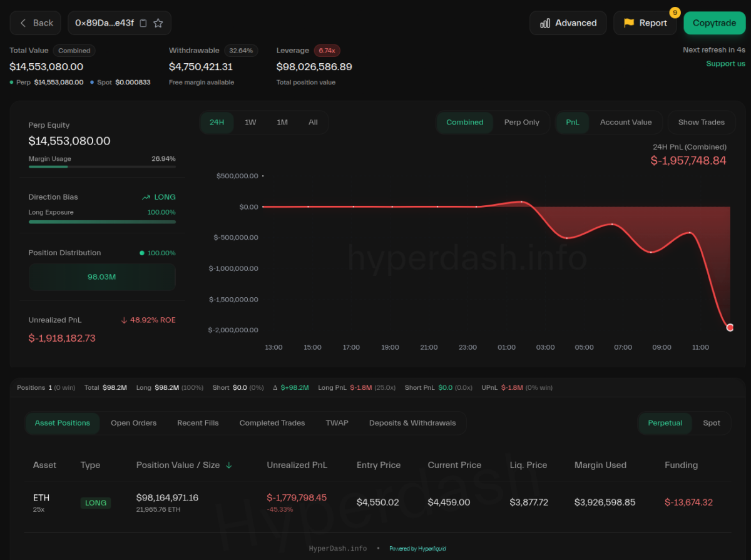Screen dimensions: 751x560
Task: Open the Deposits & Withdrawals tab
Action: [x=412, y=423]
